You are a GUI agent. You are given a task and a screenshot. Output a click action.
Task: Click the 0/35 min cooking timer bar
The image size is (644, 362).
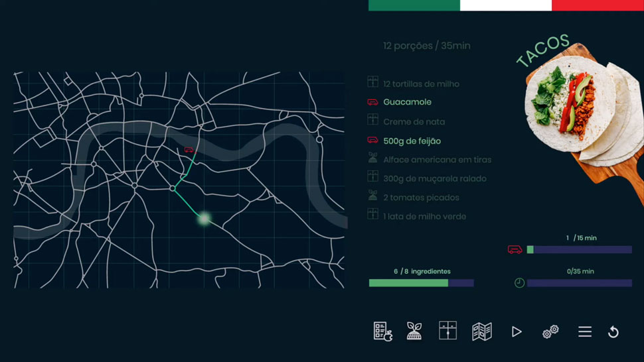tap(579, 283)
